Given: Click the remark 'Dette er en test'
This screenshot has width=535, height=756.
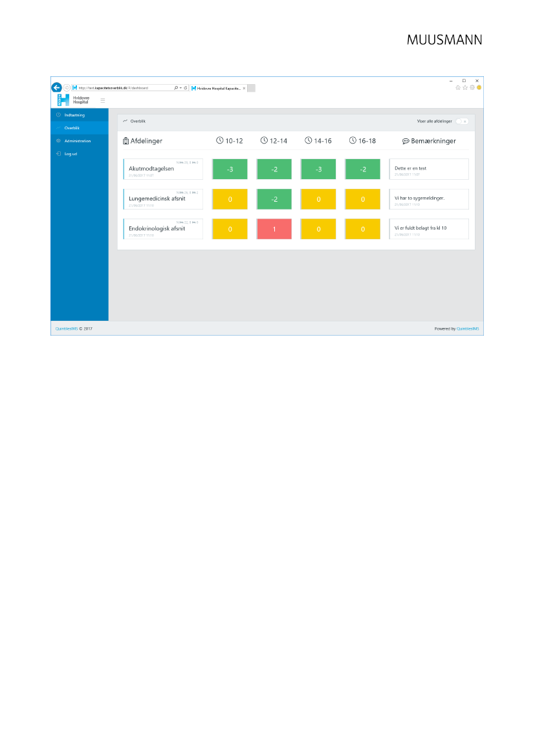Looking at the screenshot, I should (x=411, y=168).
